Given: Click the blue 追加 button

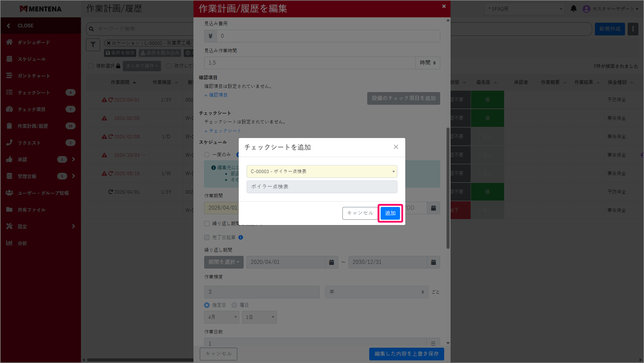Looking at the screenshot, I should [x=390, y=213].
